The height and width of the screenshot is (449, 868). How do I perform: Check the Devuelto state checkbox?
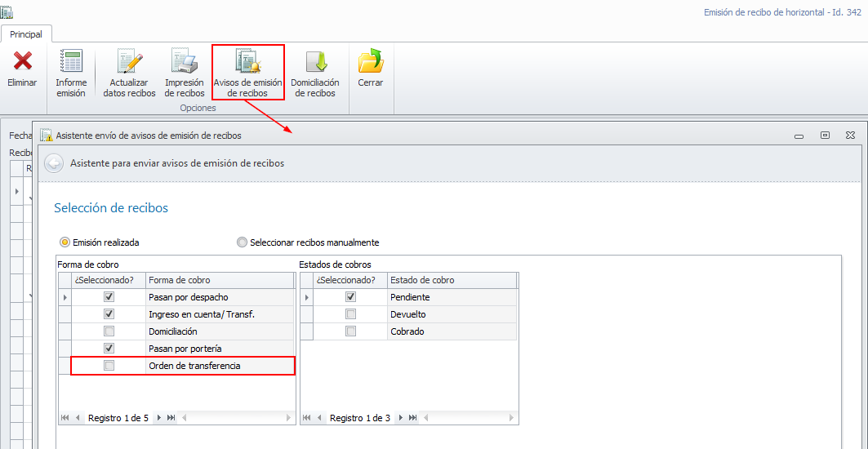click(350, 314)
